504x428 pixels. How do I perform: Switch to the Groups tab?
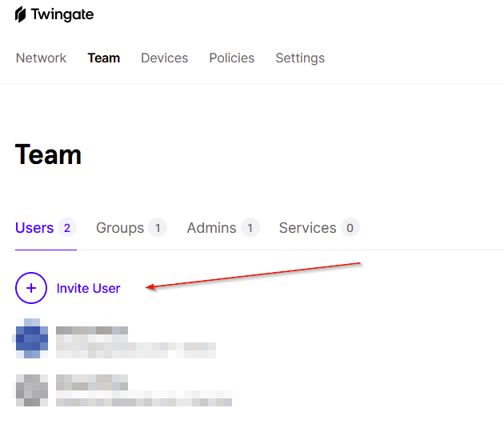(x=131, y=228)
